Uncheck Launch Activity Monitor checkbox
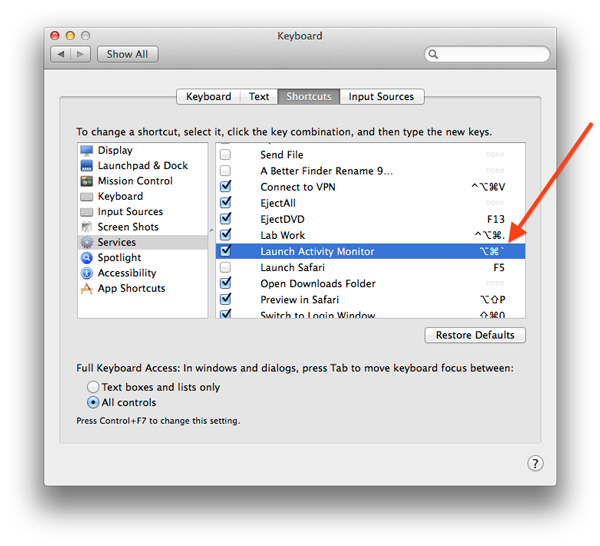The image size is (600, 546). pos(225,251)
